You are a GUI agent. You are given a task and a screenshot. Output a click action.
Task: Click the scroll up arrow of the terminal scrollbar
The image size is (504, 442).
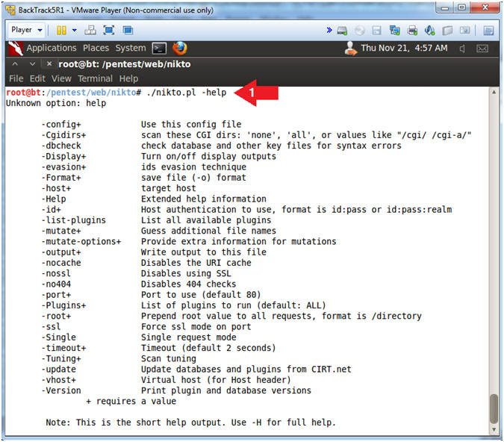click(494, 92)
